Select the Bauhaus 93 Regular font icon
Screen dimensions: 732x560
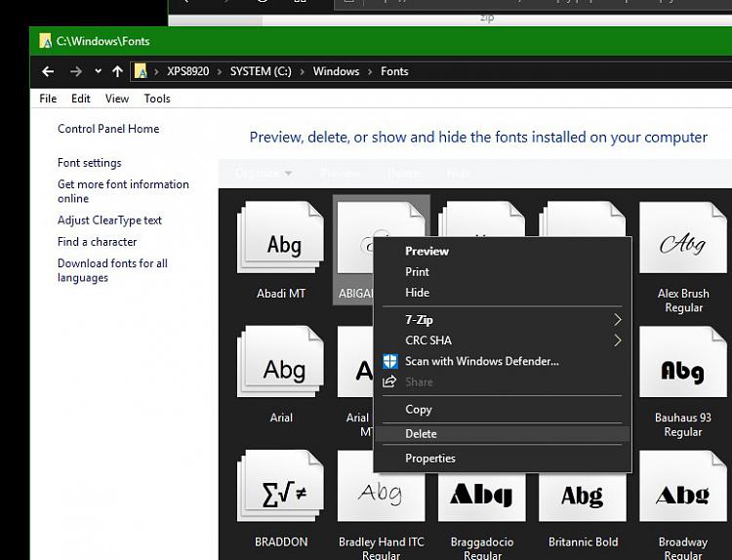pyautogui.click(x=683, y=362)
